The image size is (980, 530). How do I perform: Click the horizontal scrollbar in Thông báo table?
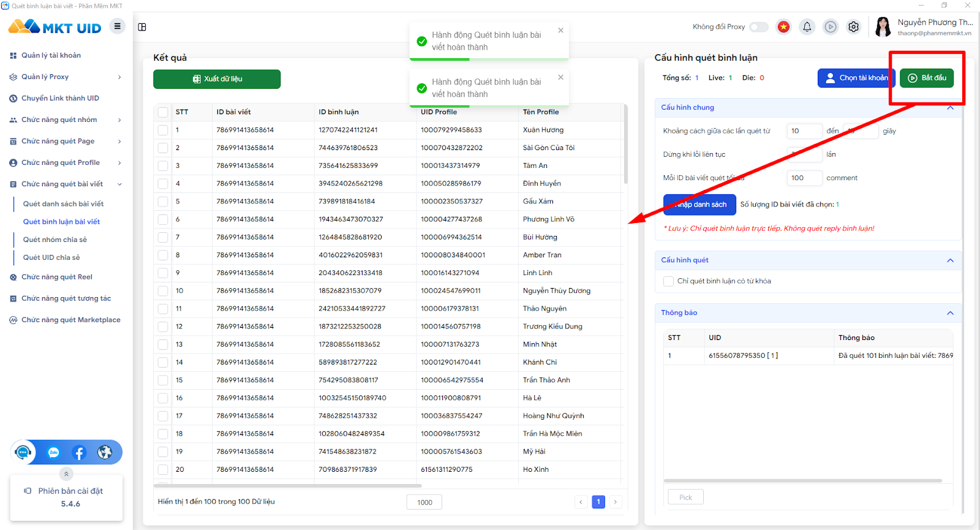[802, 480]
